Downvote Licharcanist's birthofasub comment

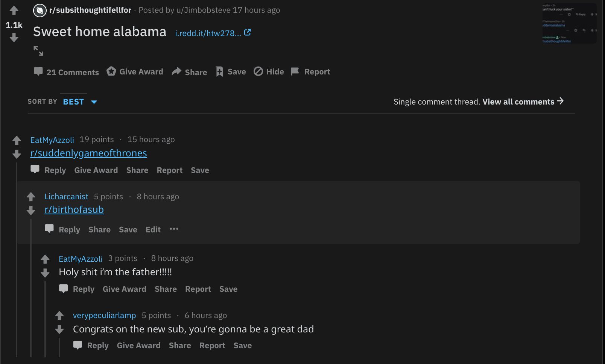pos(31,211)
